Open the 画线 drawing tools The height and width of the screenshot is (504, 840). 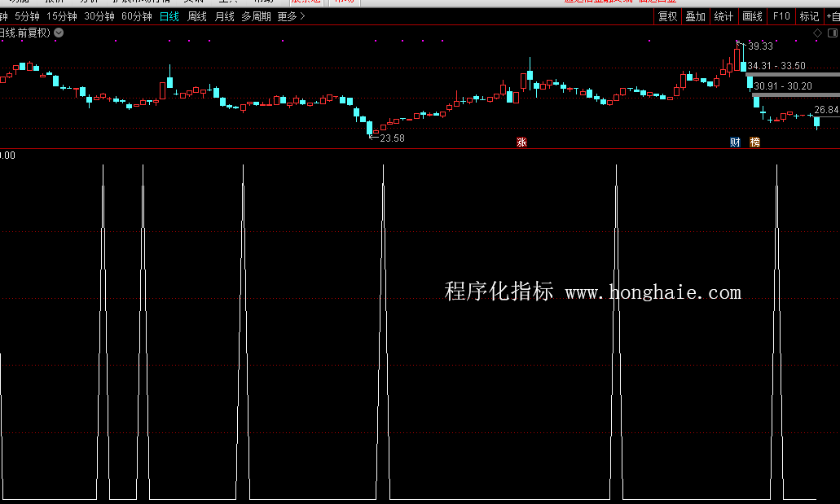point(752,16)
